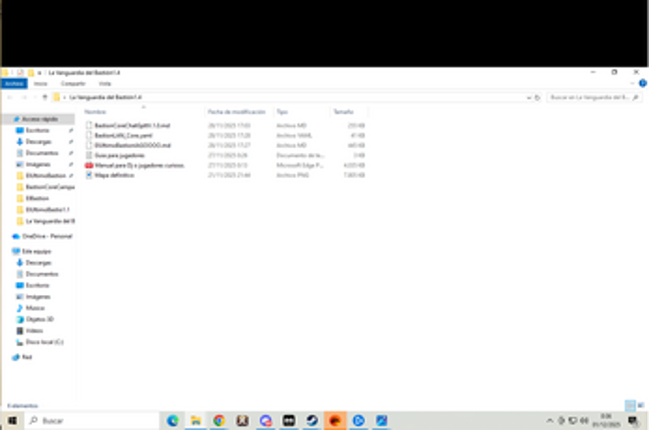Open the Help question mark icon

(642, 84)
